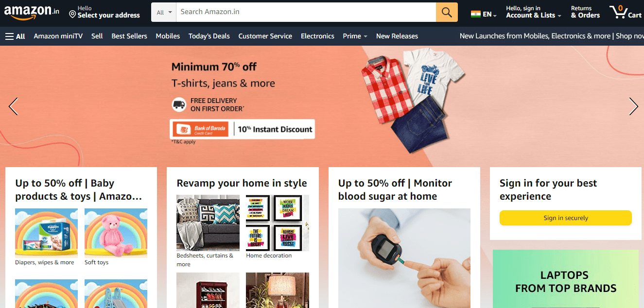Open Today's Deals nav item
The width and height of the screenshot is (644, 308).
tap(209, 36)
